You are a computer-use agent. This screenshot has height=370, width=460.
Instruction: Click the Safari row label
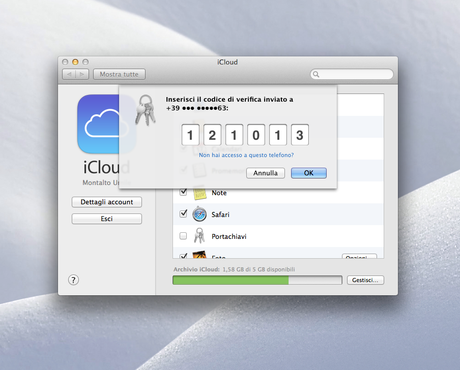220,214
